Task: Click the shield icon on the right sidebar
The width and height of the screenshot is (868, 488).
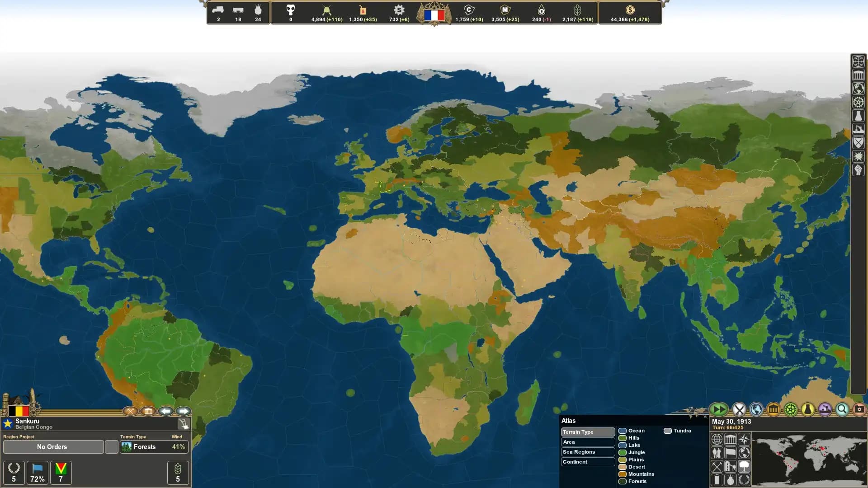Action: pos(858,143)
